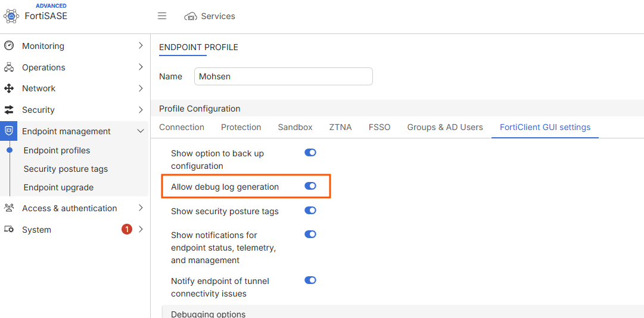The height and width of the screenshot is (318, 644).
Task: Open Endpoint upgrade page
Action: point(59,187)
